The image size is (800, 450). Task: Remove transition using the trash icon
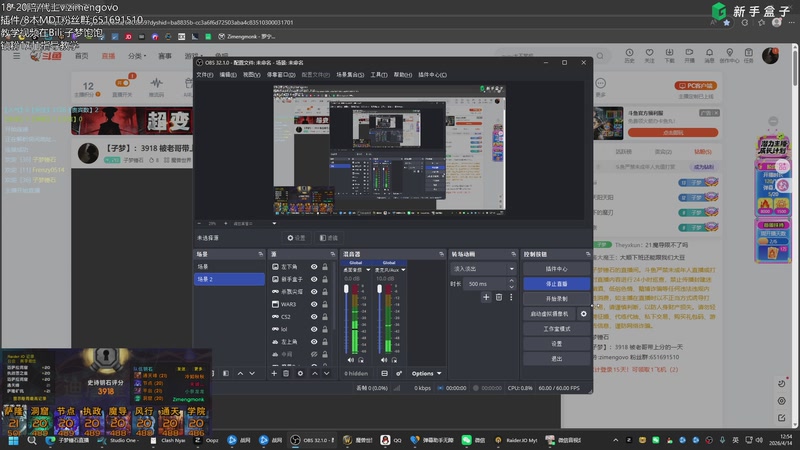[x=498, y=297]
